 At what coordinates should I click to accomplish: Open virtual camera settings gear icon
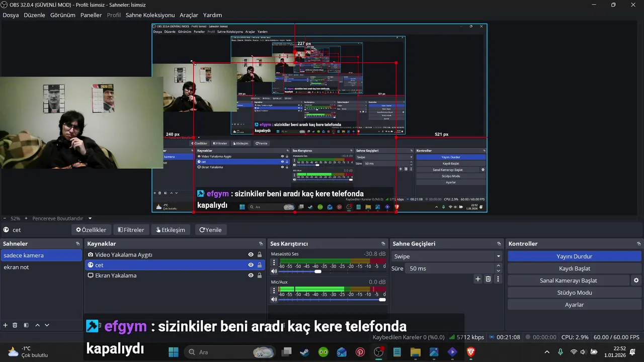(x=636, y=281)
